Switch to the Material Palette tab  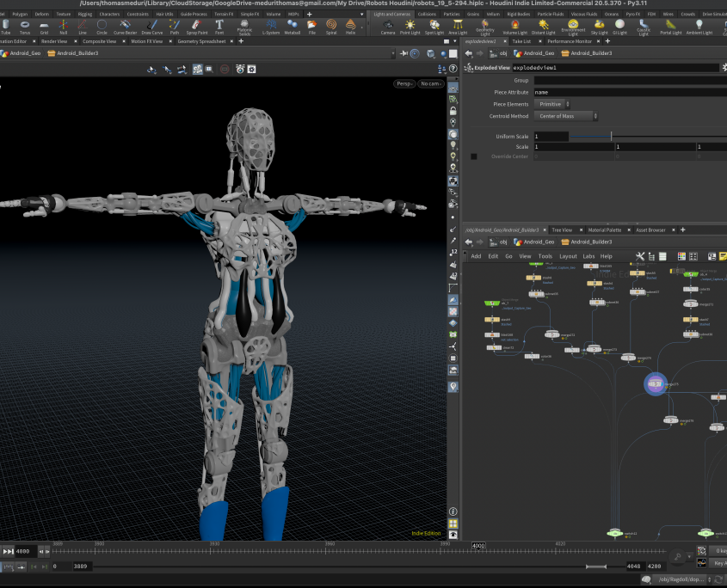605,230
